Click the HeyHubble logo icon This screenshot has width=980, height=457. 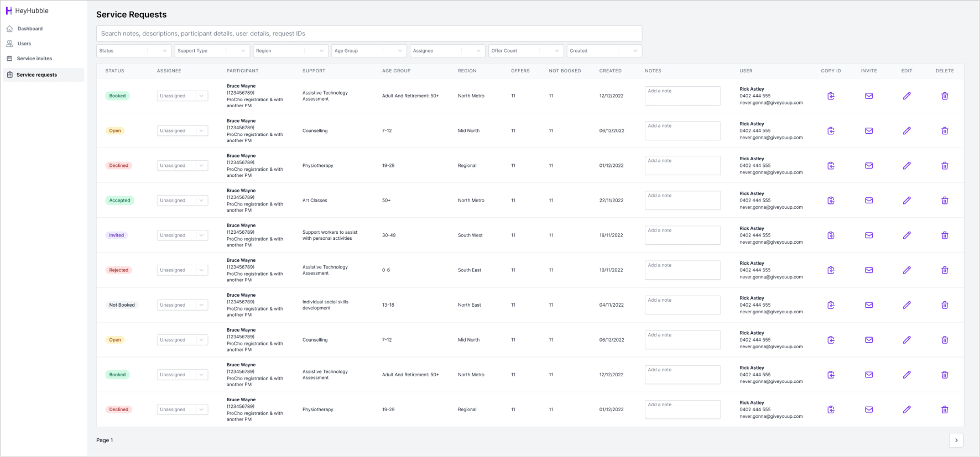(x=9, y=10)
